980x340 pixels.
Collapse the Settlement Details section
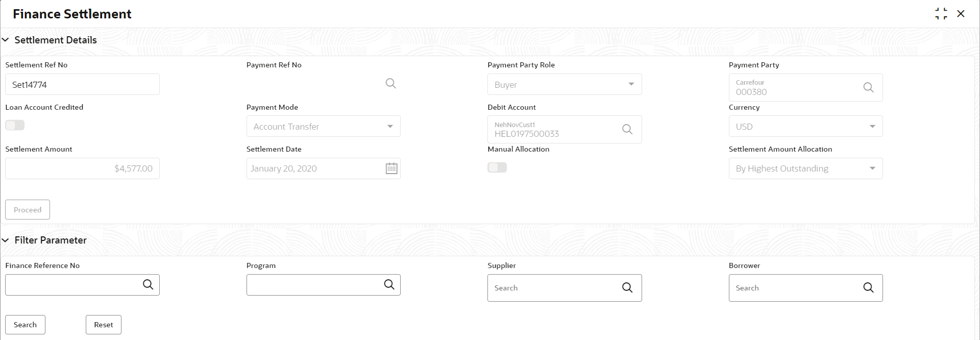[6, 40]
